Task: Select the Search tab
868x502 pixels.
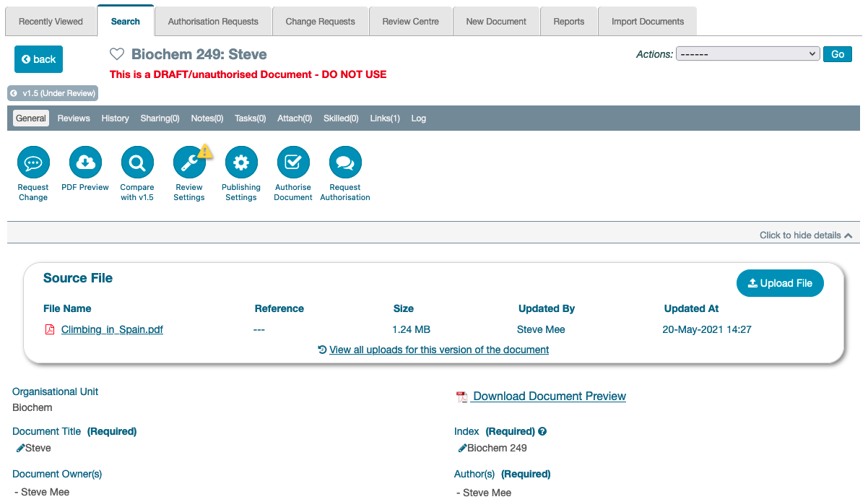Action: 126,21
